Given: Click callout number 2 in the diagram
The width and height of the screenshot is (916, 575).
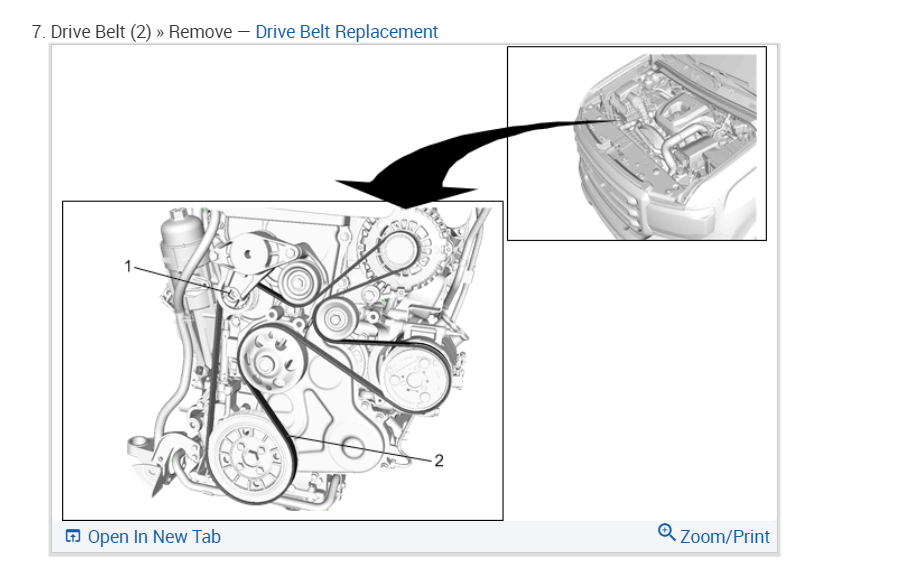Looking at the screenshot, I should (439, 460).
